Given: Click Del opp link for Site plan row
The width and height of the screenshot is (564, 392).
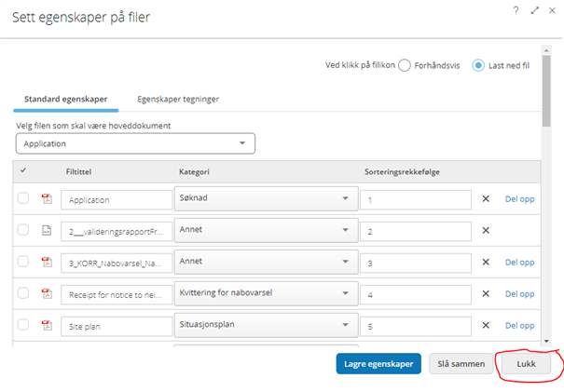Looking at the screenshot, I should [x=520, y=326].
